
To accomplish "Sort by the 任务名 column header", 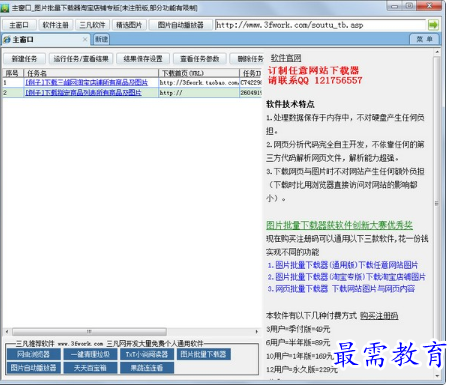I will click(91, 73).
